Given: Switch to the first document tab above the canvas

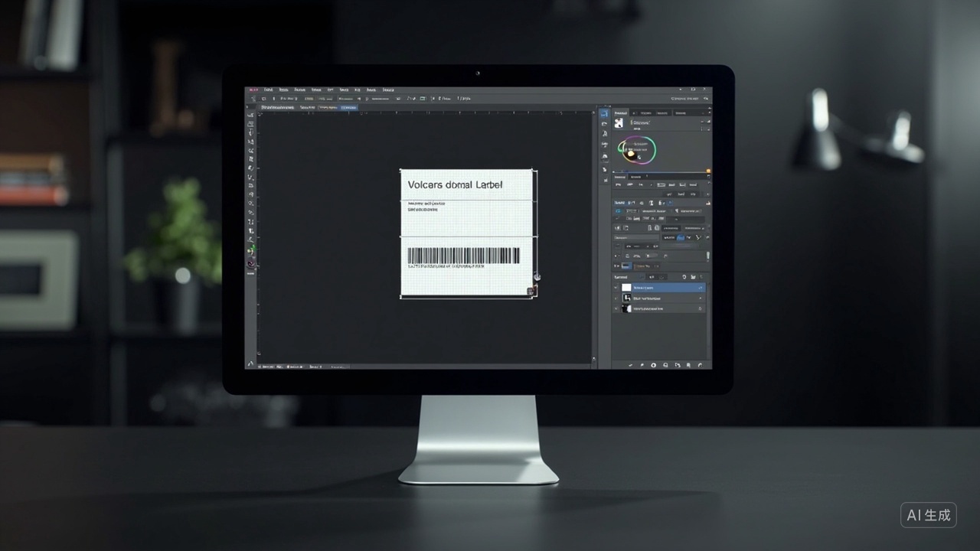Looking at the screenshot, I should coord(277,107).
